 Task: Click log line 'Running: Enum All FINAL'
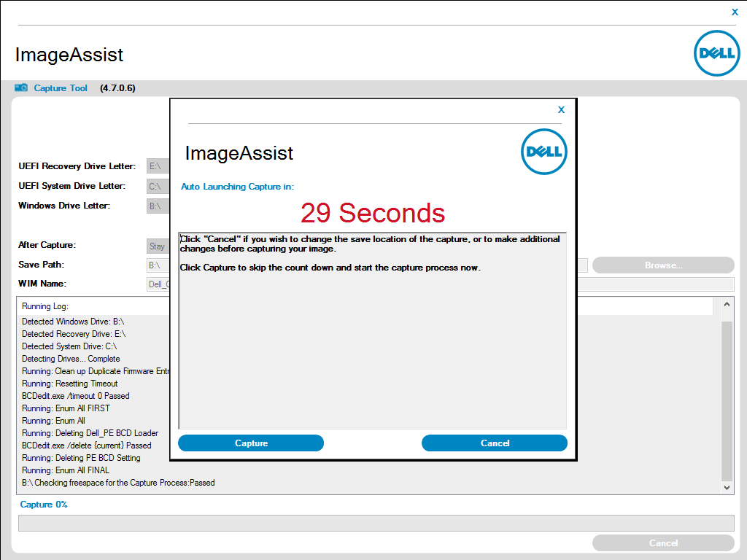click(x=66, y=470)
